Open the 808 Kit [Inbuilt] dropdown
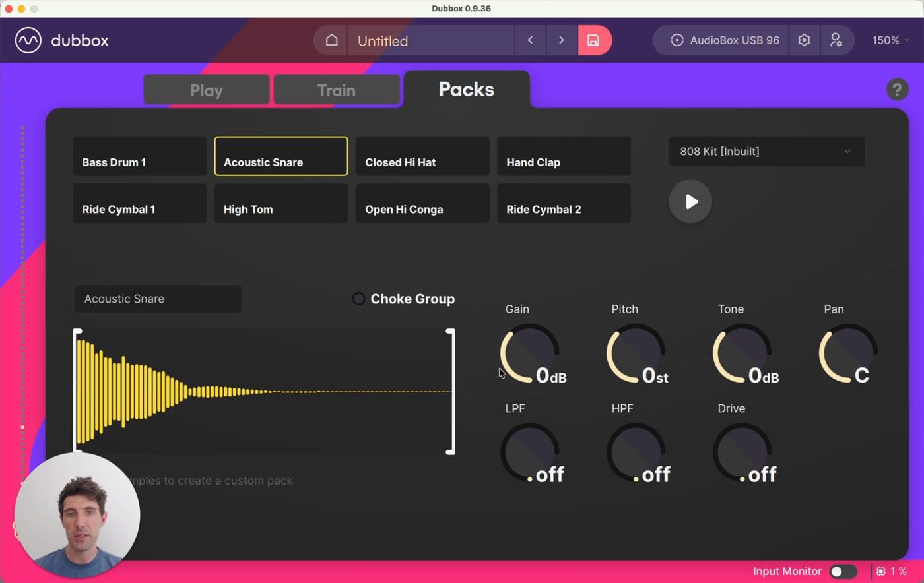This screenshot has height=583, width=924. click(x=766, y=152)
